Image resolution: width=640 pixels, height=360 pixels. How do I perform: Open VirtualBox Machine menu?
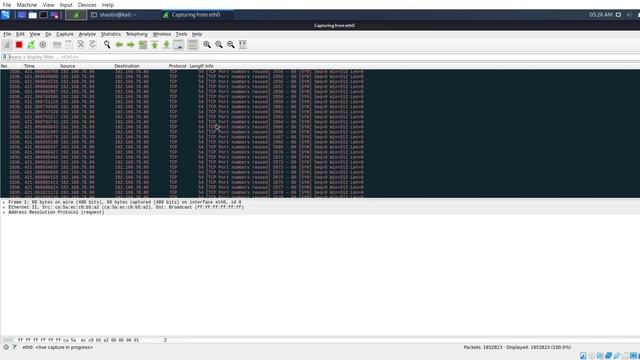[27, 5]
